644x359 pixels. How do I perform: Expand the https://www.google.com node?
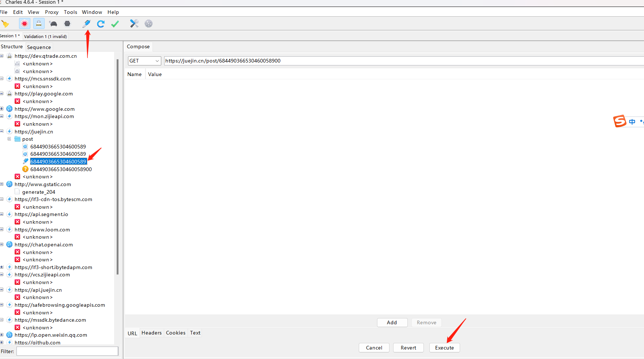2,109
